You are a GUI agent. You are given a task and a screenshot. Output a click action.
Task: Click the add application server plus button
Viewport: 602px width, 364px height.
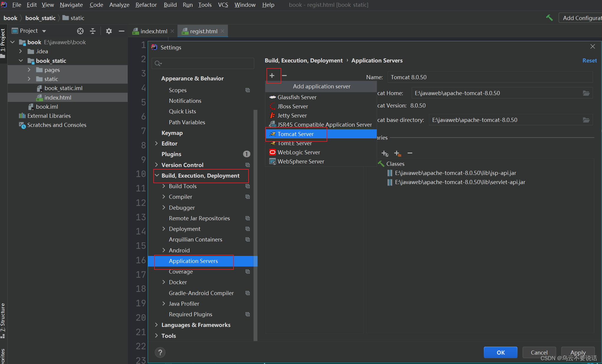pyautogui.click(x=272, y=76)
